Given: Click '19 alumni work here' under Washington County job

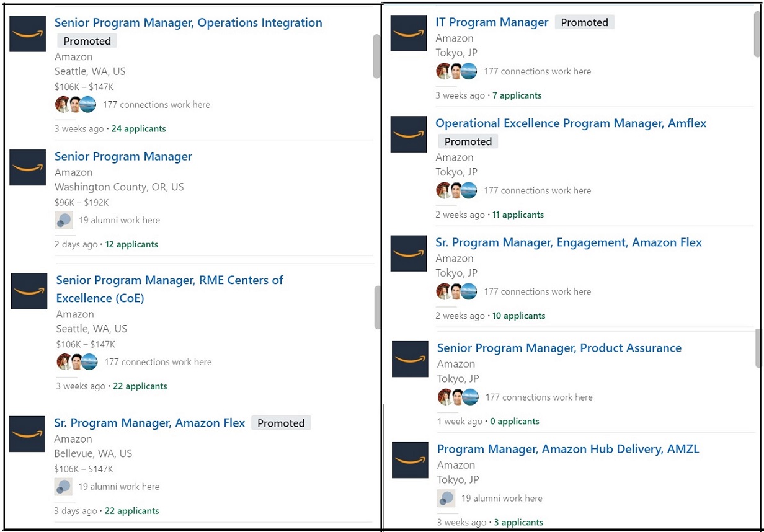Looking at the screenshot, I should 119,220.
